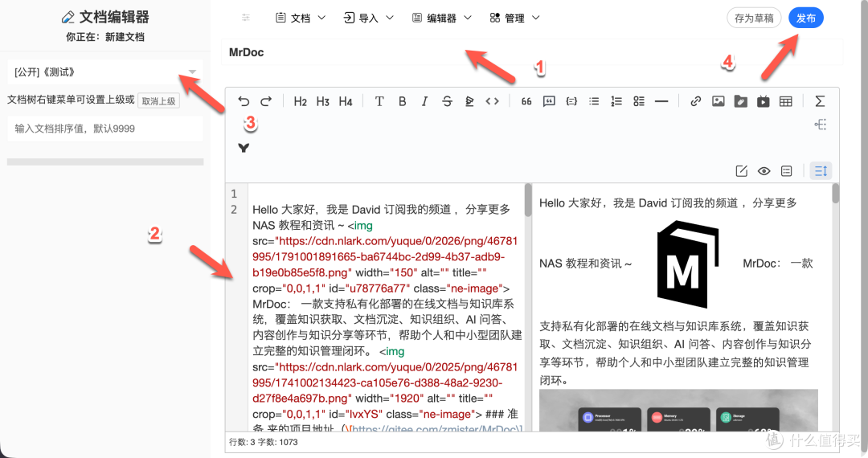Screen dimensions: 868x458
Task: Expand chevron next to 导入
Action: point(390,18)
